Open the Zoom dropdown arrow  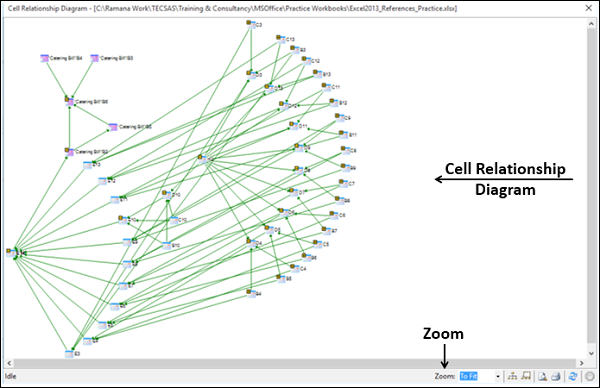click(497, 377)
